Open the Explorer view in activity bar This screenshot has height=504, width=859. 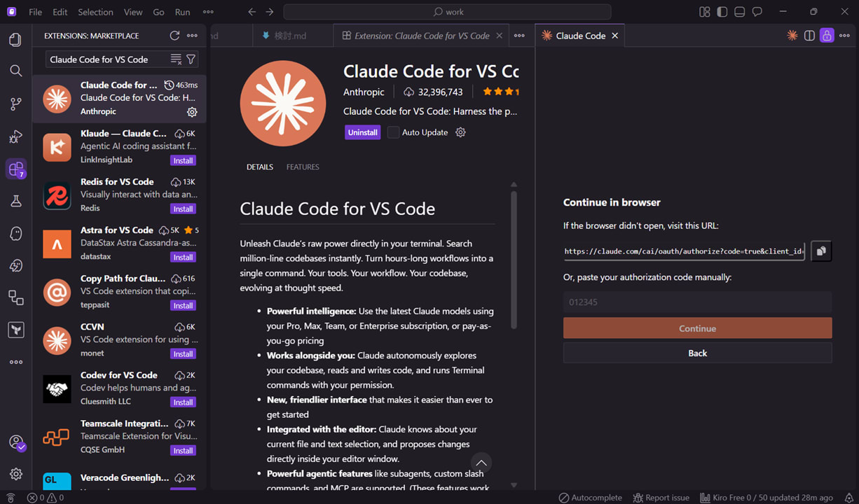15,39
